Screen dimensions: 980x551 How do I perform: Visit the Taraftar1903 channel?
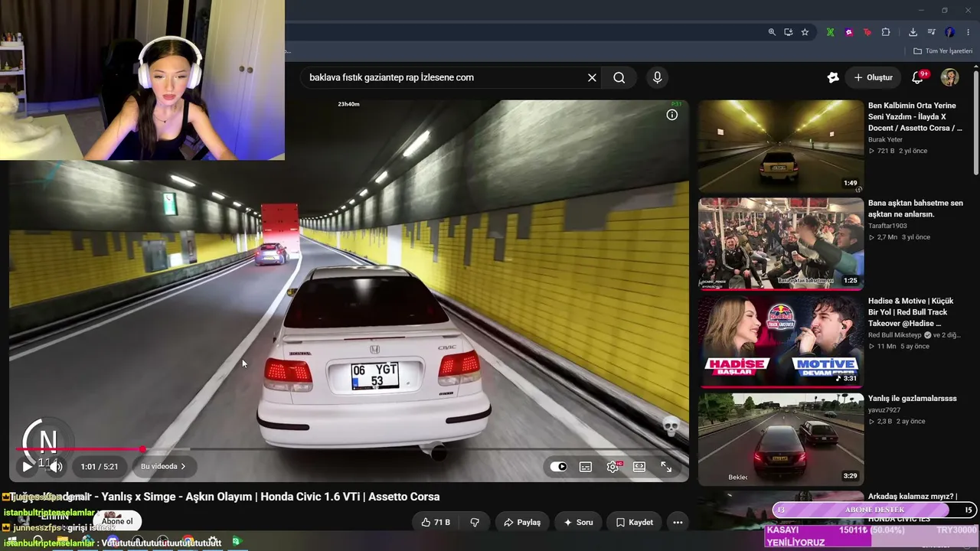pyautogui.click(x=887, y=227)
